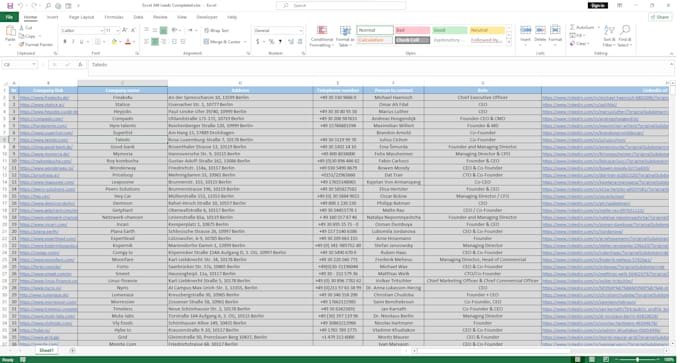Screen dimensions: 680x363
Task: Open the File tab
Action: (9, 17)
